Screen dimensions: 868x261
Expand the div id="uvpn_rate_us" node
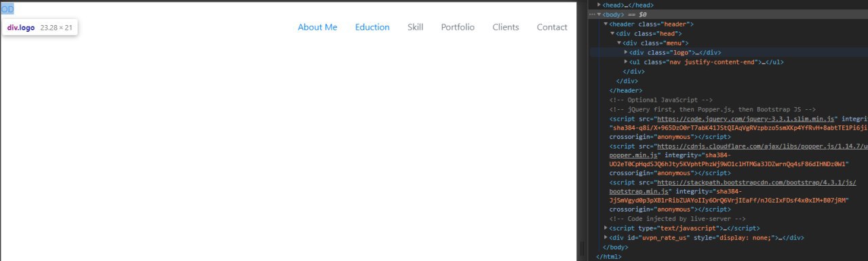(606, 238)
